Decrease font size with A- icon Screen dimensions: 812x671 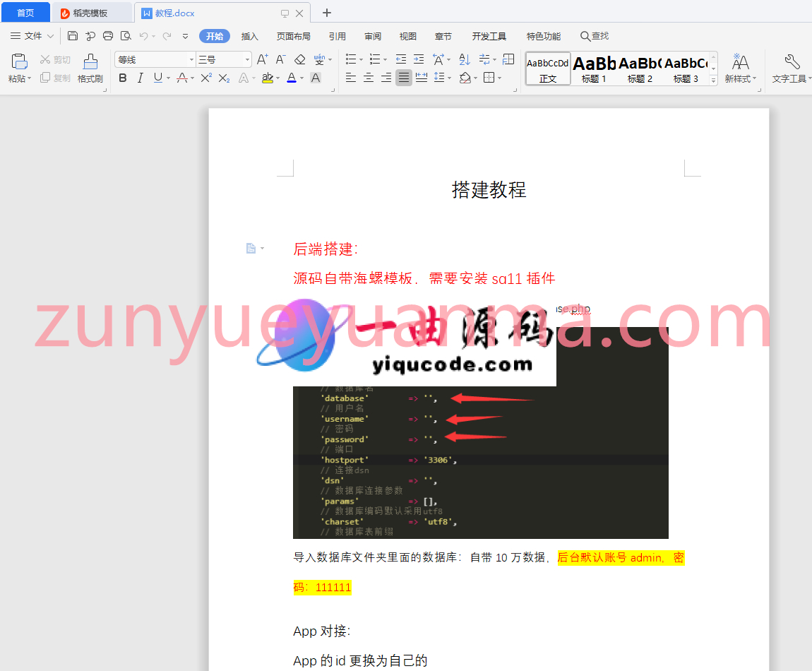281,59
